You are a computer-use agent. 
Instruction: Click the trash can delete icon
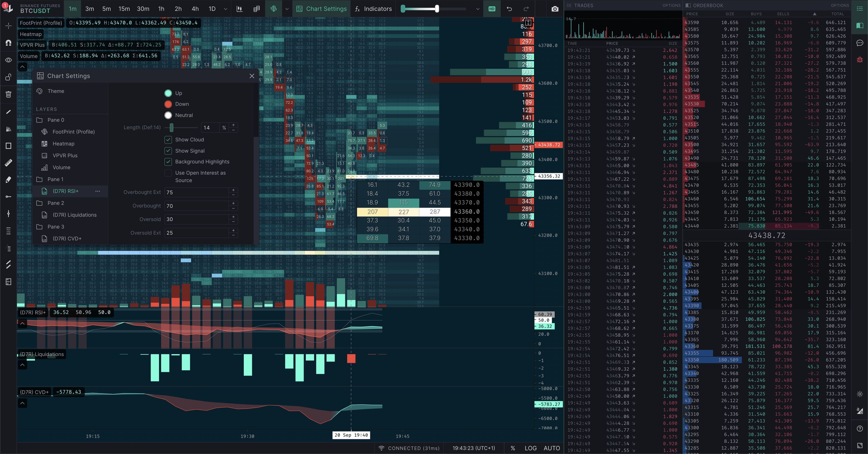(x=8, y=94)
